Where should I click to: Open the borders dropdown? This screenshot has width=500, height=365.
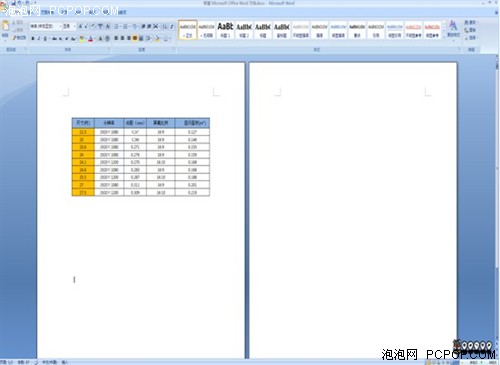point(166,39)
